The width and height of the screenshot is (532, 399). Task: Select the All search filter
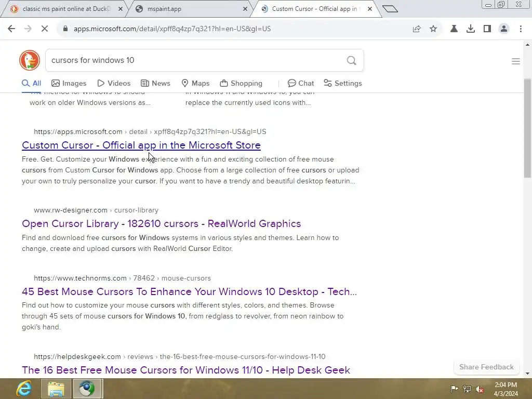[31, 84]
